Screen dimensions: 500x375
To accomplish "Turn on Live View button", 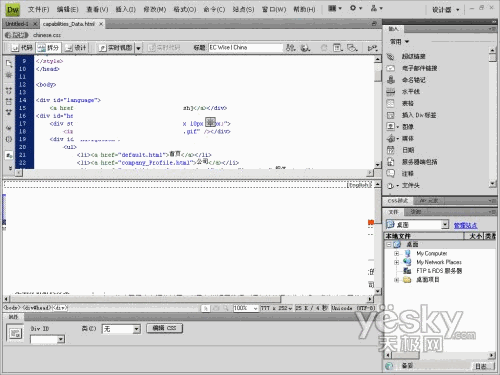I will [115, 48].
